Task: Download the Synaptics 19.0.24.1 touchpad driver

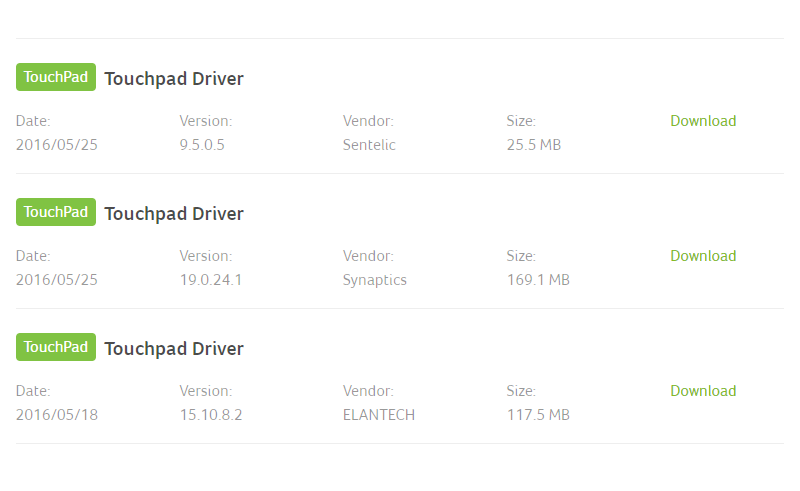Action: pos(703,256)
